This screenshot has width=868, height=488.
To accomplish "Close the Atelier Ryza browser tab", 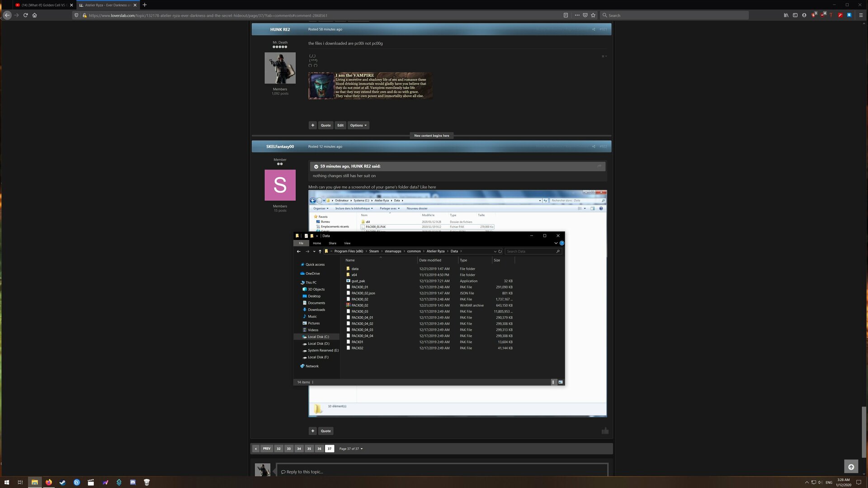I will click(x=135, y=5).
